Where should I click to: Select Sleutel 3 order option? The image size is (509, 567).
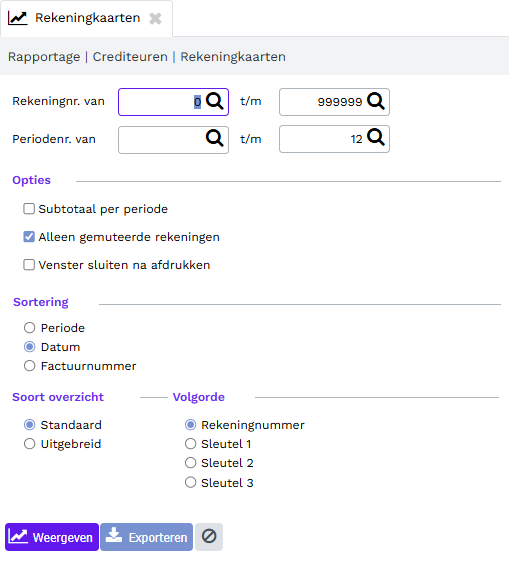point(190,482)
